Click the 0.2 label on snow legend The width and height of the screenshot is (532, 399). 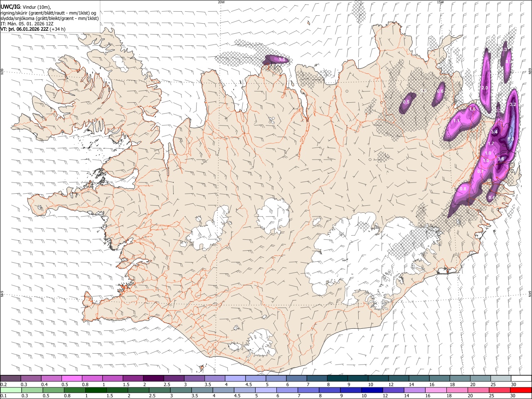click(x=4, y=385)
